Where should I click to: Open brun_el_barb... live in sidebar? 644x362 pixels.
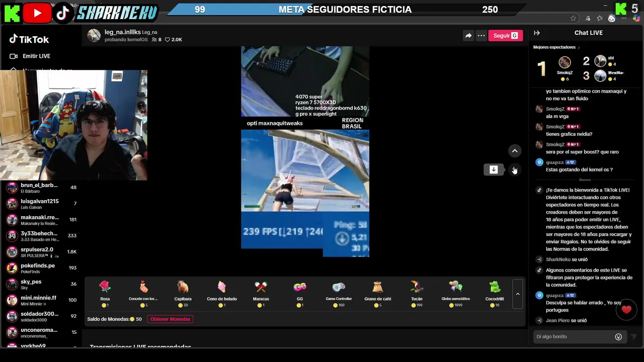point(42,188)
